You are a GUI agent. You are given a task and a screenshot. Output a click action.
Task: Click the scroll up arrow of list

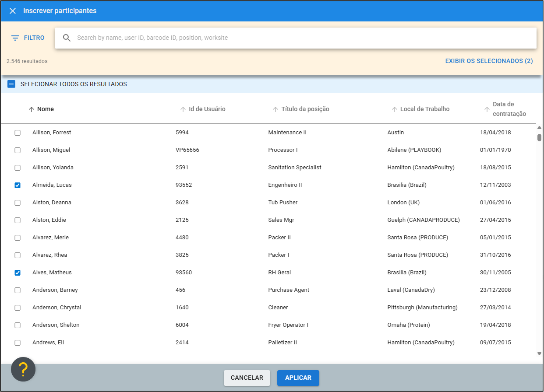pyautogui.click(x=539, y=128)
